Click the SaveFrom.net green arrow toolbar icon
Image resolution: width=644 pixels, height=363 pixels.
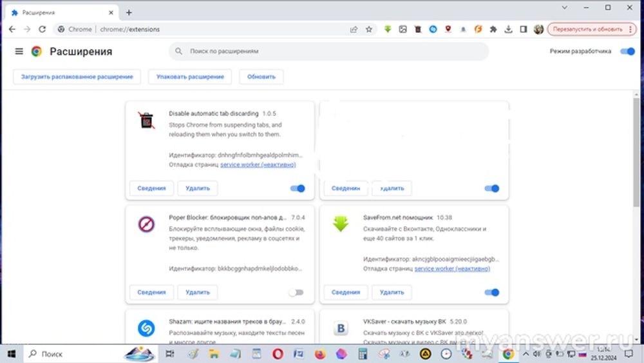pyautogui.click(x=388, y=29)
